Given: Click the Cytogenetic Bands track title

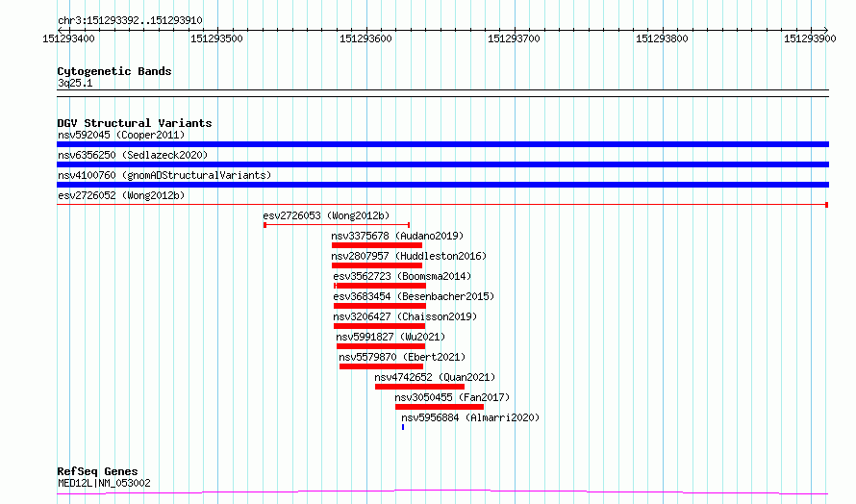Looking at the screenshot, I should tap(114, 71).
